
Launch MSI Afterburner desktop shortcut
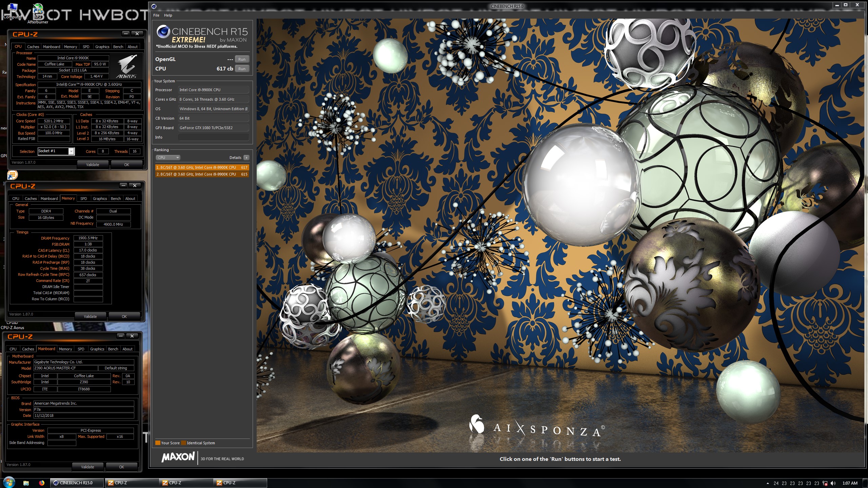tap(38, 12)
